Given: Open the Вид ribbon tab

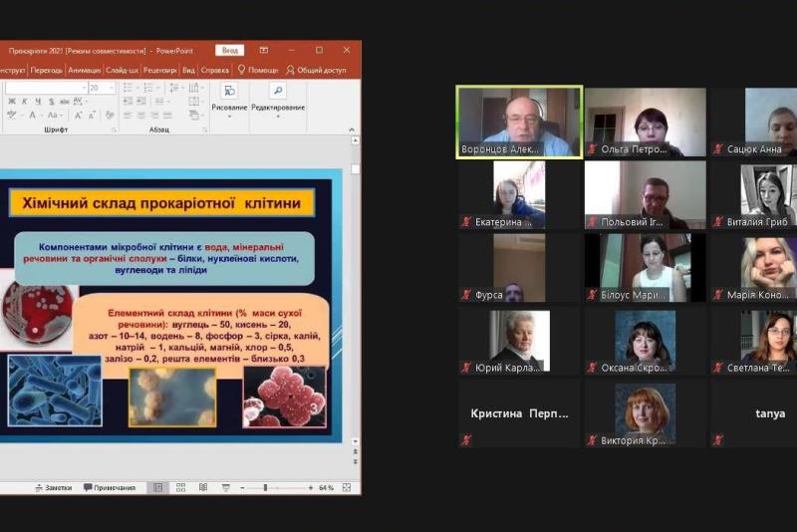Looking at the screenshot, I should 188,70.
